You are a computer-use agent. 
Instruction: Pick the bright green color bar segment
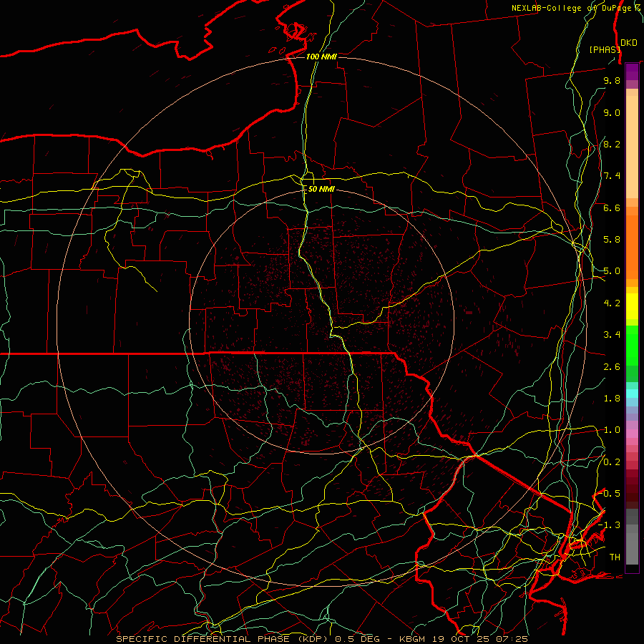point(632,345)
